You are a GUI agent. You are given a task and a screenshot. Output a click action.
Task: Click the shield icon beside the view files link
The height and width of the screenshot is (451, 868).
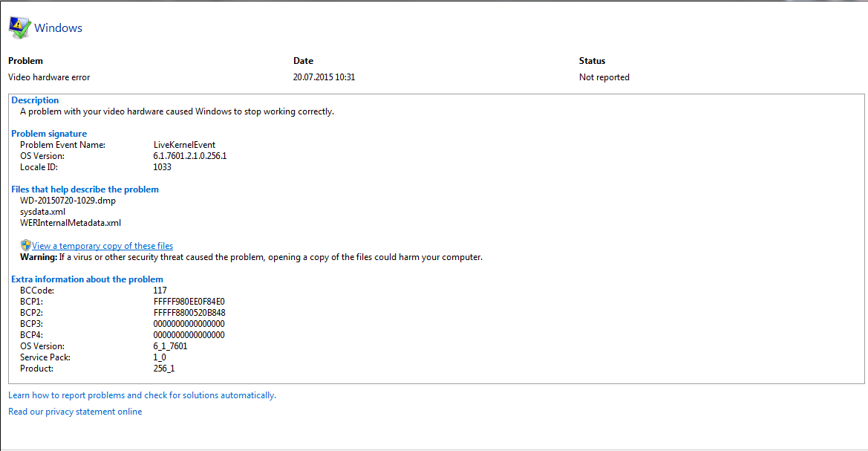(25, 245)
